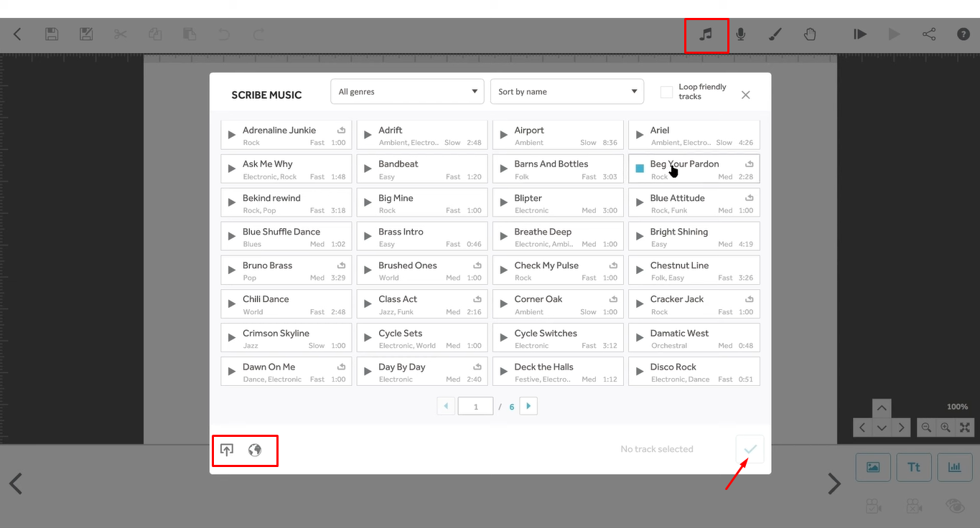980x528 pixels.
Task: Open the All genres dropdown
Action: point(407,92)
